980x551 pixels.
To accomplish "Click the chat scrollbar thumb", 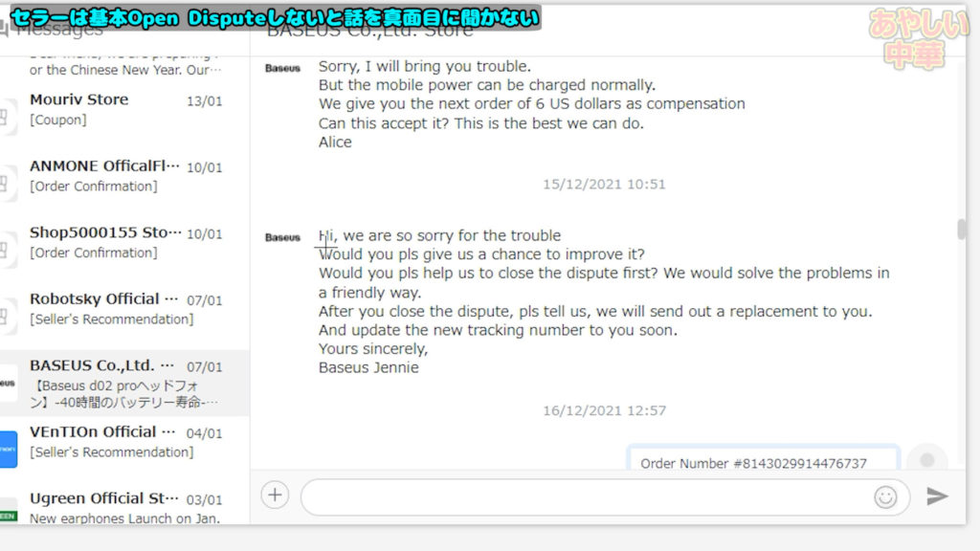I will pyautogui.click(x=961, y=230).
